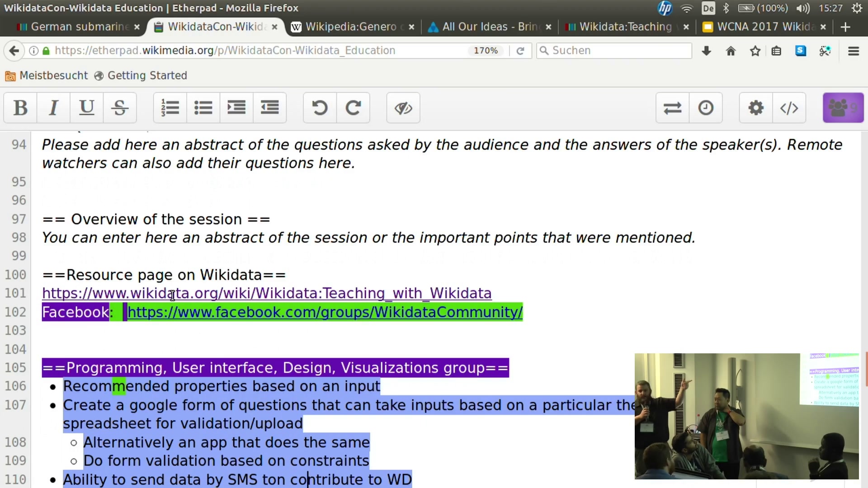Viewport: 868px width, 488px height.
Task: Indent the current line
Action: coord(236,108)
